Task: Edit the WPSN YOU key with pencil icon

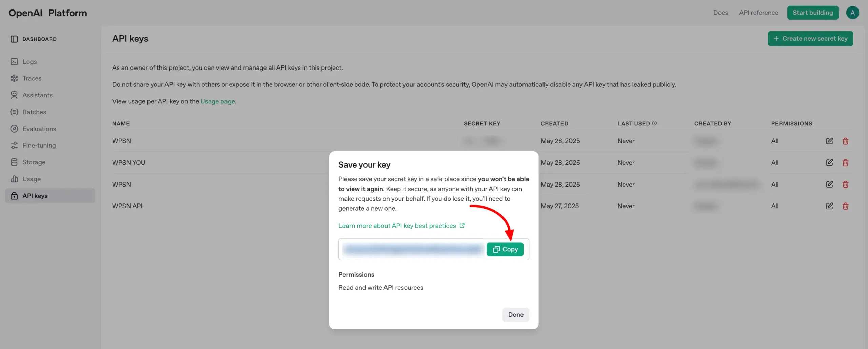Action: (x=829, y=163)
